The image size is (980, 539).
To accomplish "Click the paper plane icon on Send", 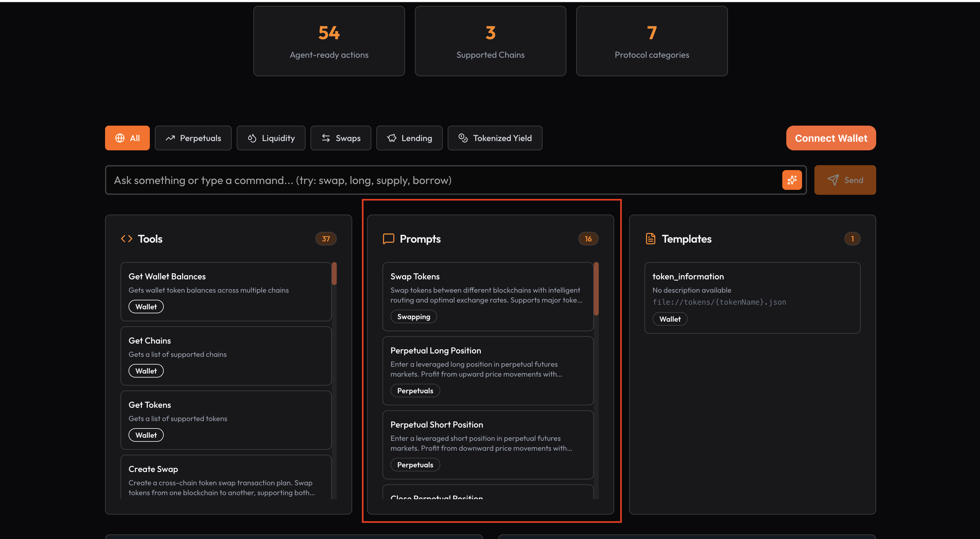I will coord(833,180).
